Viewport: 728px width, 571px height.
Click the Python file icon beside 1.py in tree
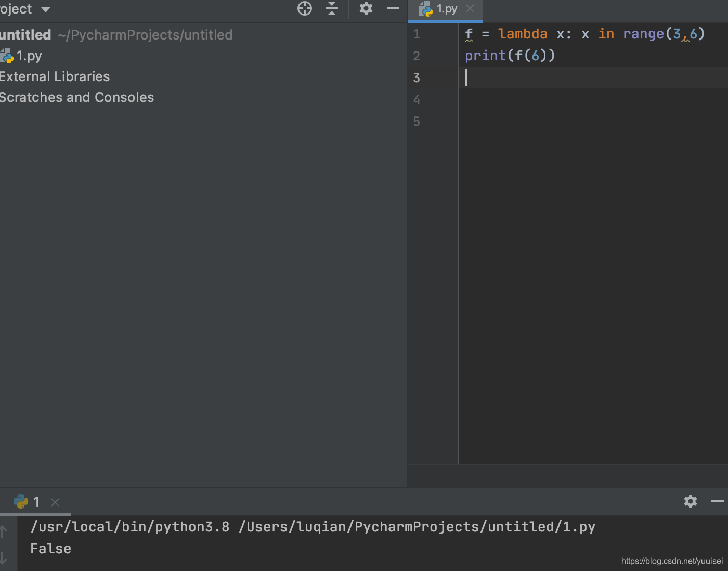7,56
